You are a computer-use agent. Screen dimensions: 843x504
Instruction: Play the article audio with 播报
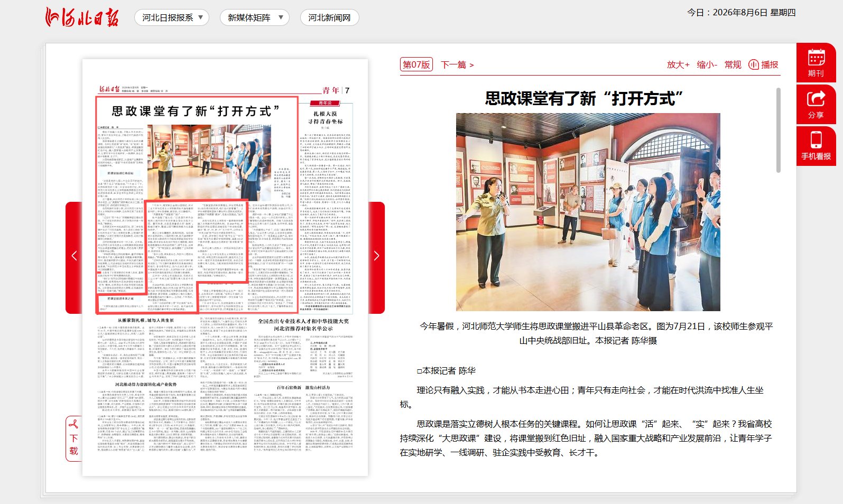(764, 64)
